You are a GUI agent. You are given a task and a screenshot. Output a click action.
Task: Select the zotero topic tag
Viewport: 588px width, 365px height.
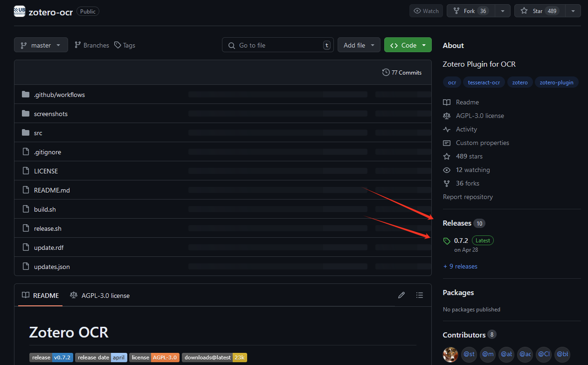click(520, 83)
